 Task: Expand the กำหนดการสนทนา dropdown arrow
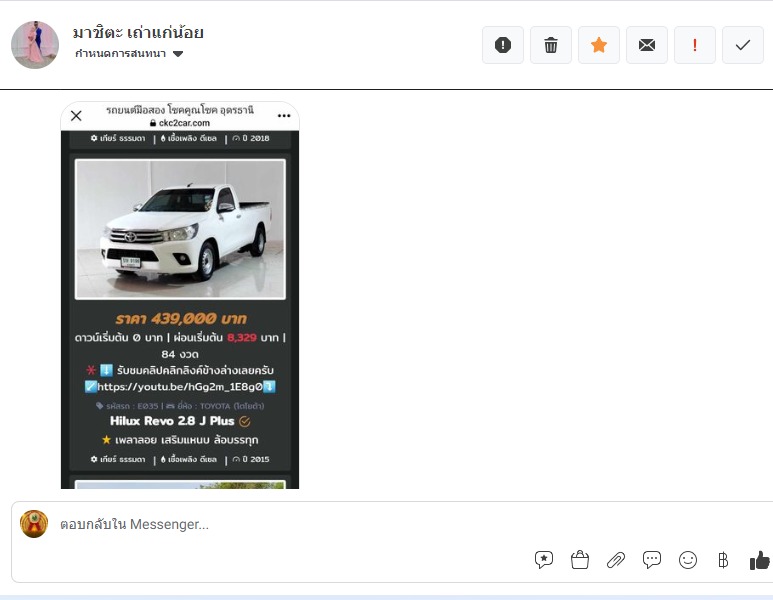[178, 54]
